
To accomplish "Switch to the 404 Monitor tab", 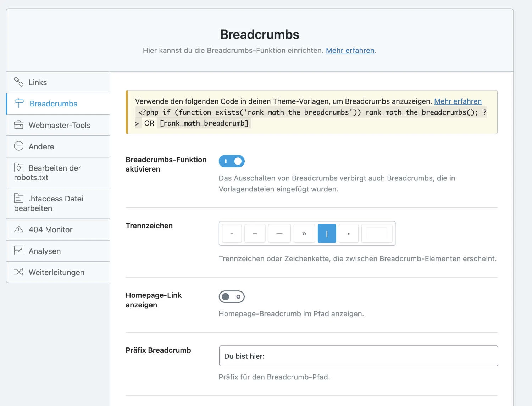I will click(x=50, y=230).
